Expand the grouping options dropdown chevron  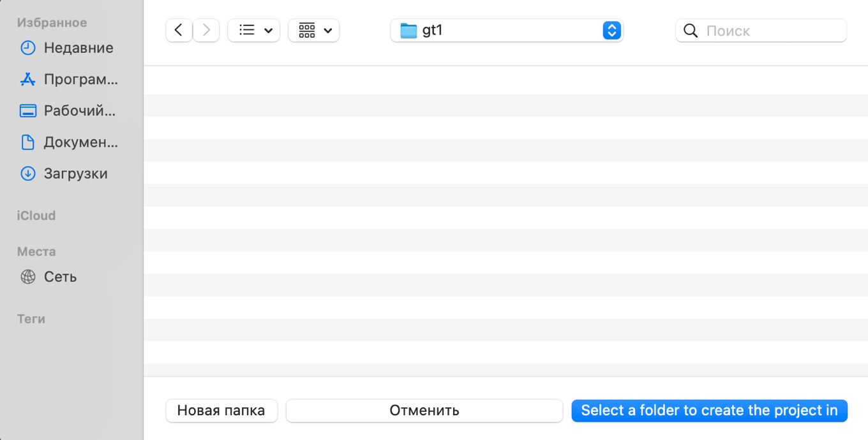pos(328,31)
